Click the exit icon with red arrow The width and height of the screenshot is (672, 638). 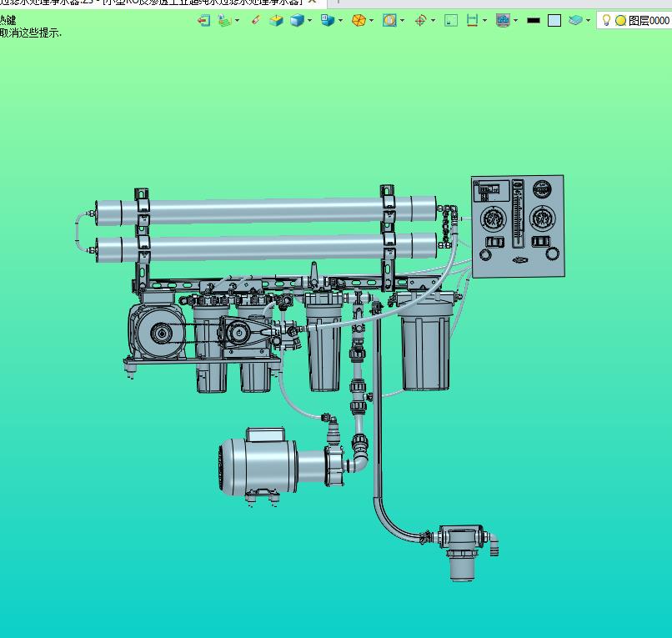click(x=203, y=20)
